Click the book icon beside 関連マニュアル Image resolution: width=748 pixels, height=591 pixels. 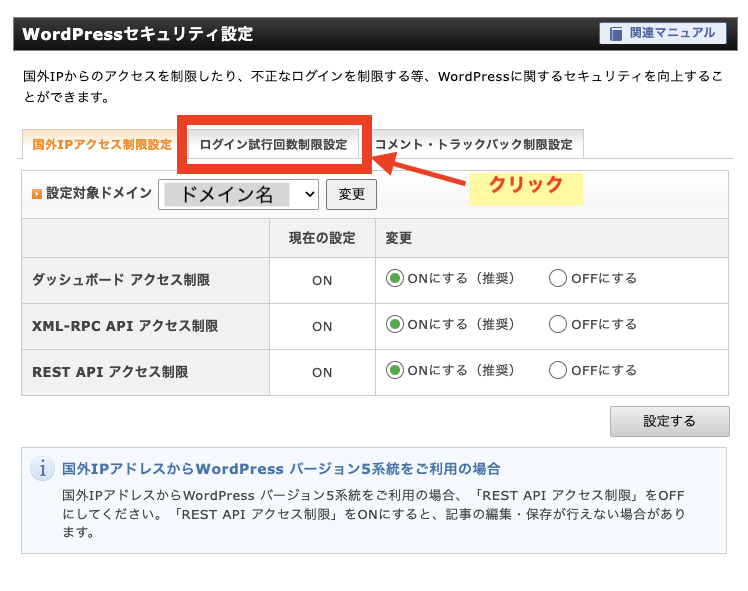click(616, 34)
